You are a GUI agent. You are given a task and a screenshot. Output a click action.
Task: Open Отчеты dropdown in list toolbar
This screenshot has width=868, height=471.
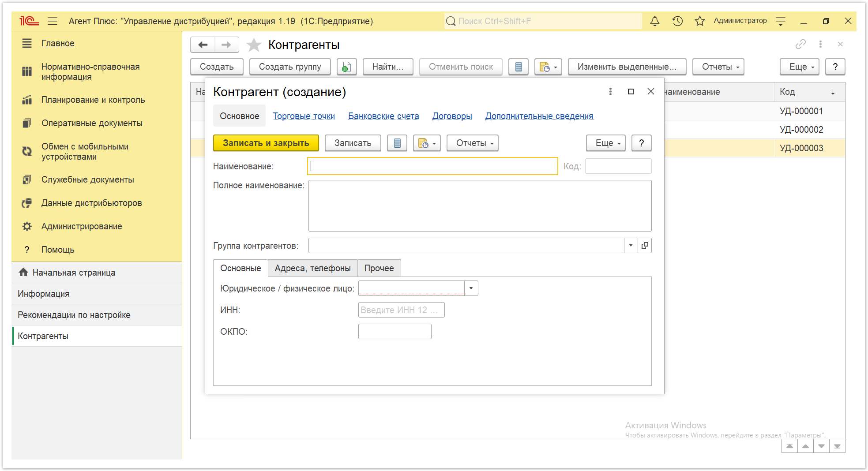click(x=718, y=67)
